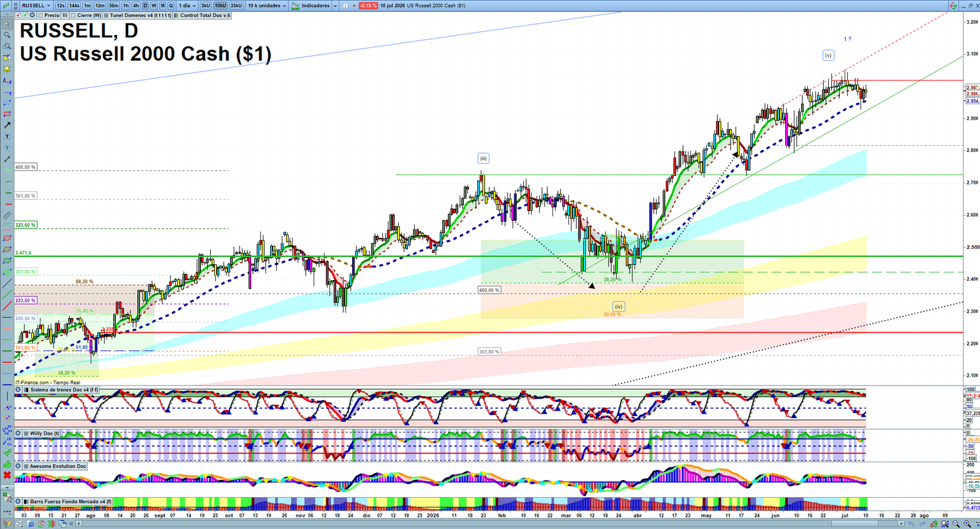Expand the Indicadores dropdown arrow
This screenshot has height=529, width=980.
click(x=335, y=6)
